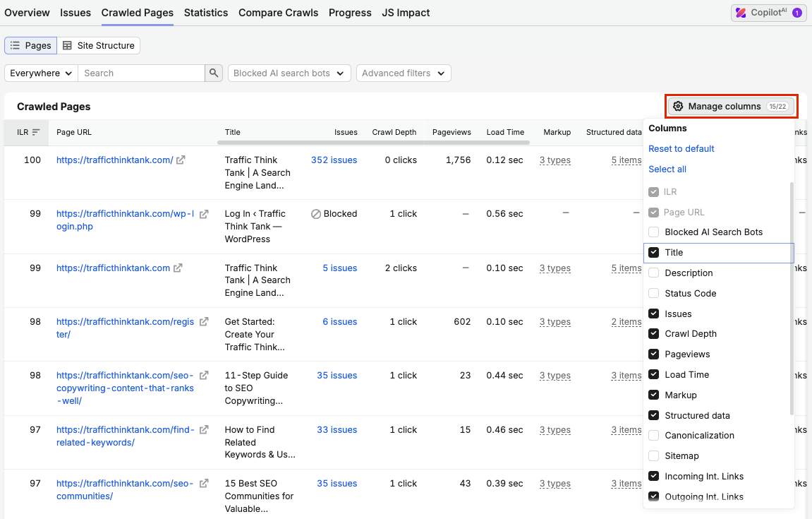Click Select all columns link
Viewport: 812px width, 519px height.
coord(667,169)
